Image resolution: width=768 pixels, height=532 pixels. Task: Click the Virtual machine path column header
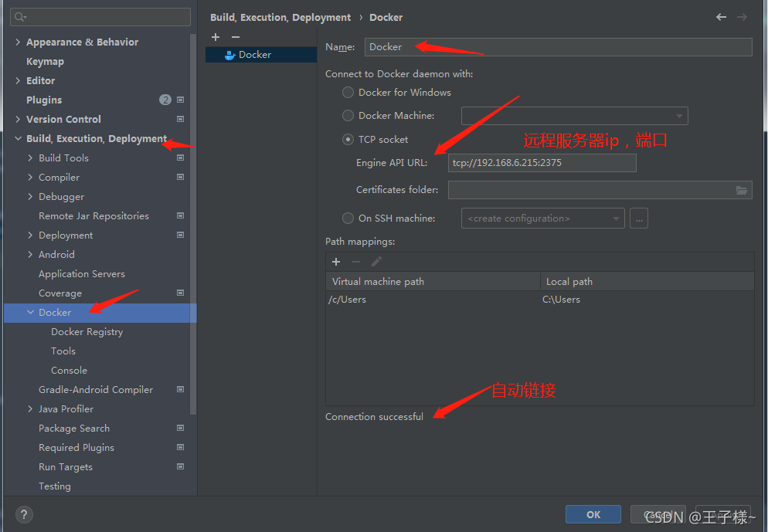pyautogui.click(x=433, y=281)
